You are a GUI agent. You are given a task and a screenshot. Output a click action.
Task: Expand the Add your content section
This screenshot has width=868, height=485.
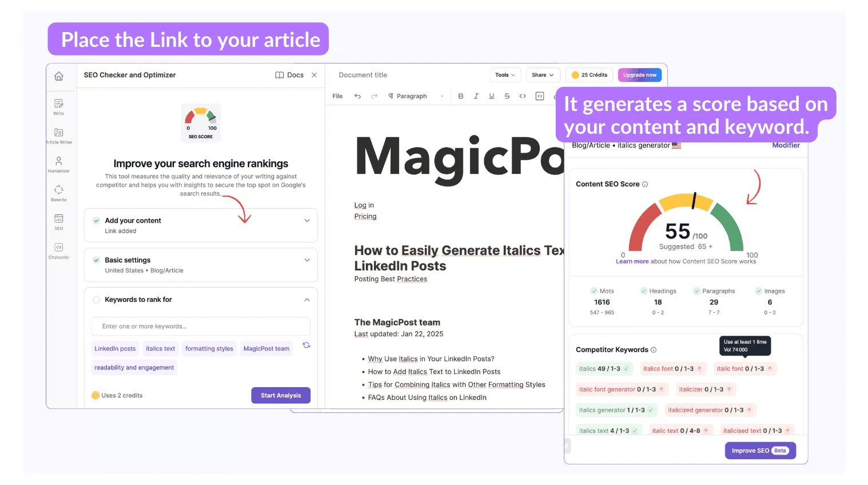pyautogui.click(x=307, y=221)
